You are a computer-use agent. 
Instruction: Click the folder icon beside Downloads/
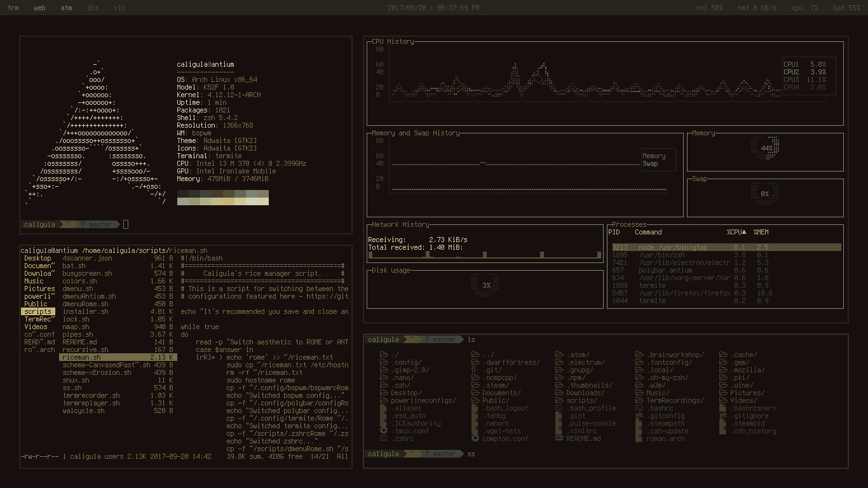click(x=559, y=393)
